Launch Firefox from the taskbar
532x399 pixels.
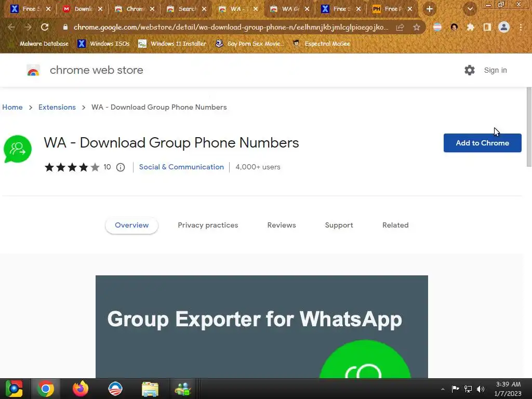pyautogui.click(x=81, y=389)
